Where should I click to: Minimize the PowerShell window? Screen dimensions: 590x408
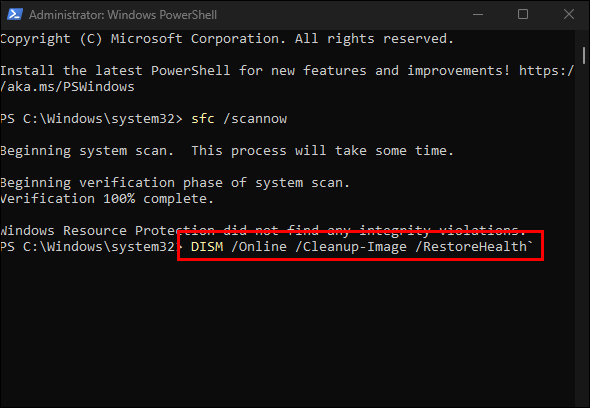tap(478, 15)
